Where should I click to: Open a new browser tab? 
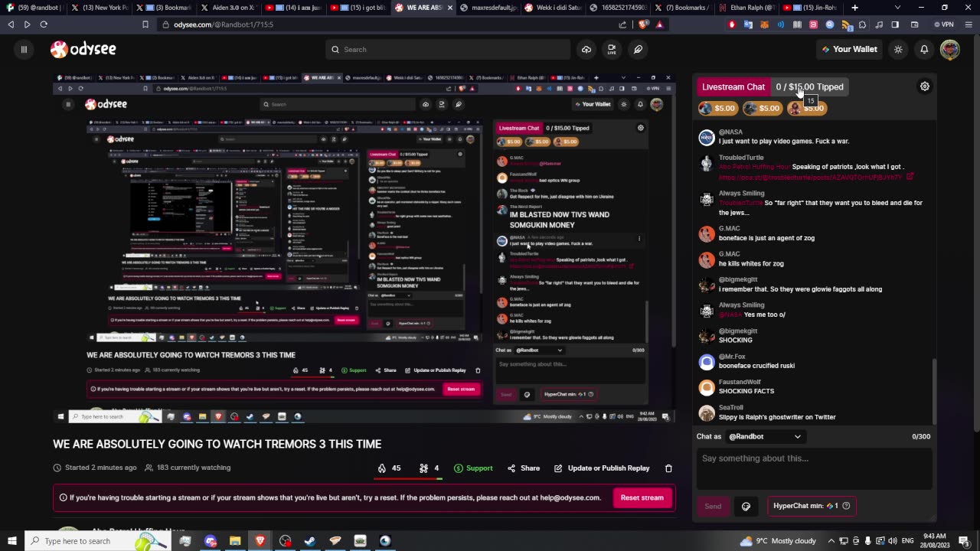click(854, 8)
